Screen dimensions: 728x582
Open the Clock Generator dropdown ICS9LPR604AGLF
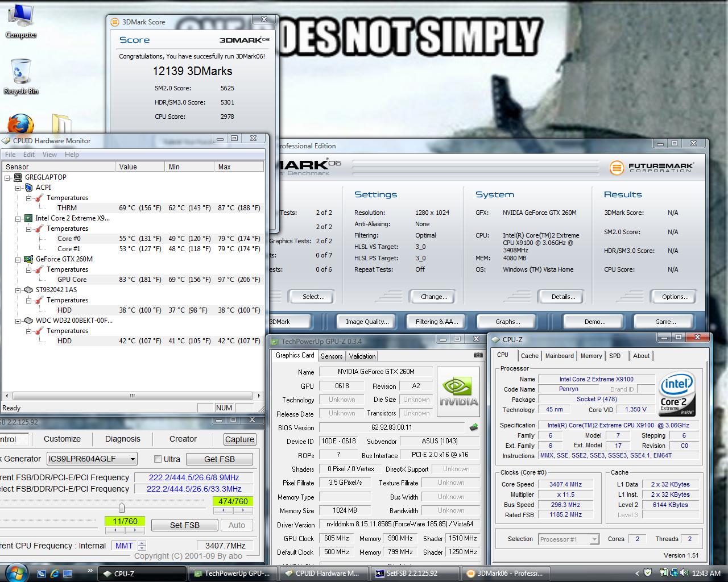[x=92, y=459]
